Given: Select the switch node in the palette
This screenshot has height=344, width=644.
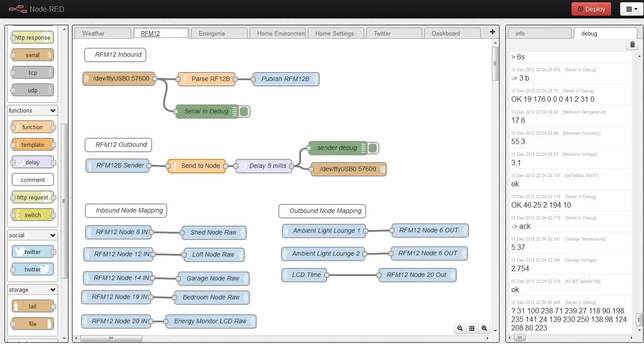Looking at the screenshot, I should coord(33,215).
